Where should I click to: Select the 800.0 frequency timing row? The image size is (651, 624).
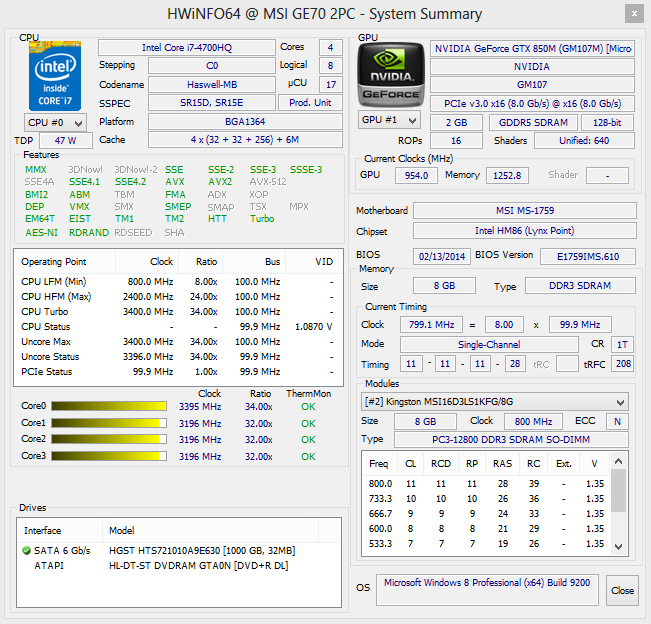tap(486, 484)
